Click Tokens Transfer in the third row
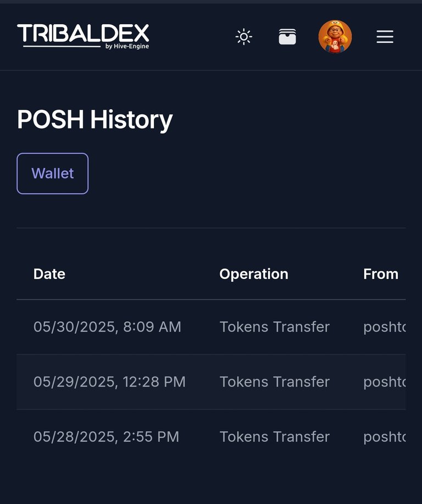 click(x=275, y=437)
